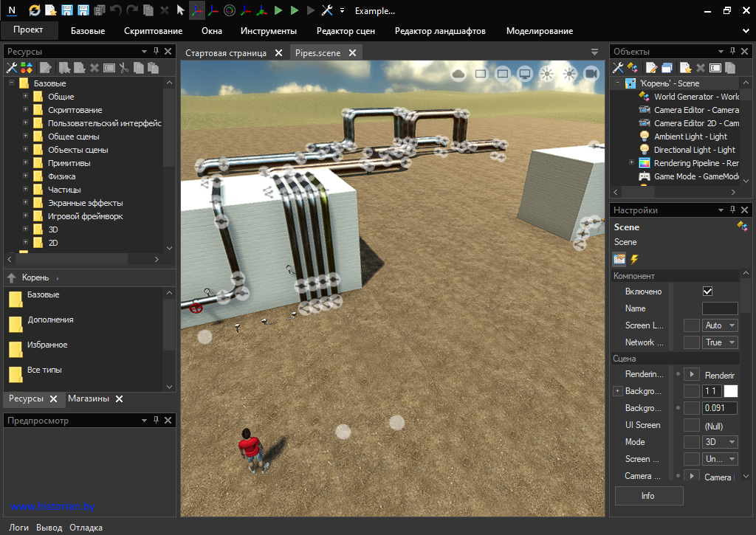Choose the arrow Select tool in toolbar
756x535 pixels.
[x=180, y=11]
